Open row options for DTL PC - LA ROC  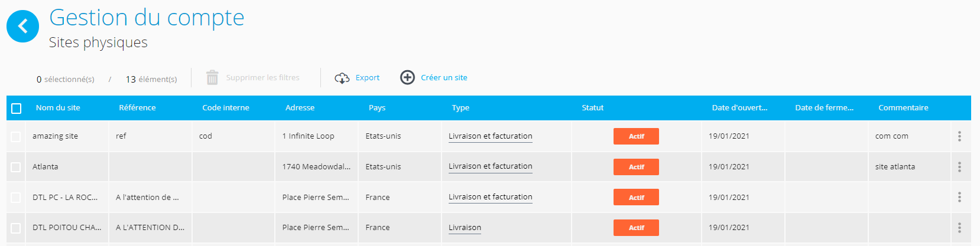click(x=959, y=197)
